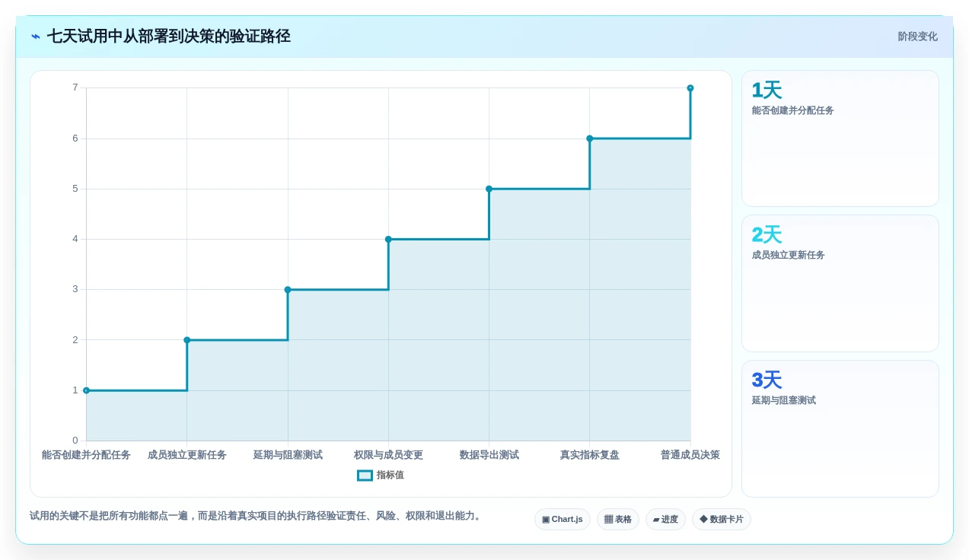Click the 指标值 legend color box
This screenshot has height=560, width=969.
coord(365,475)
